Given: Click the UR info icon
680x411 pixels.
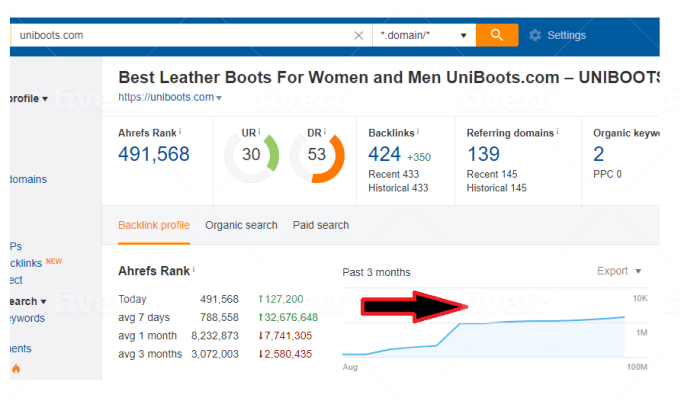Looking at the screenshot, I should click(x=259, y=131).
